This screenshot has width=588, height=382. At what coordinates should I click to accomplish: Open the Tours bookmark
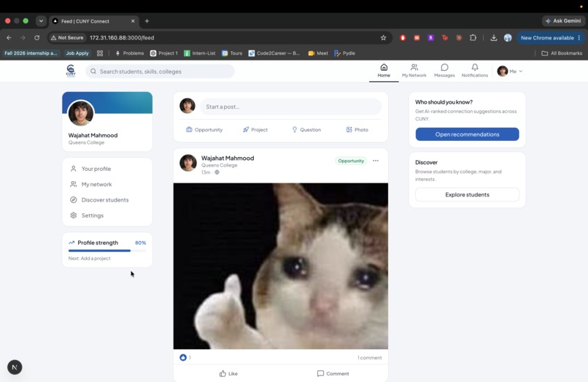[232, 53]
